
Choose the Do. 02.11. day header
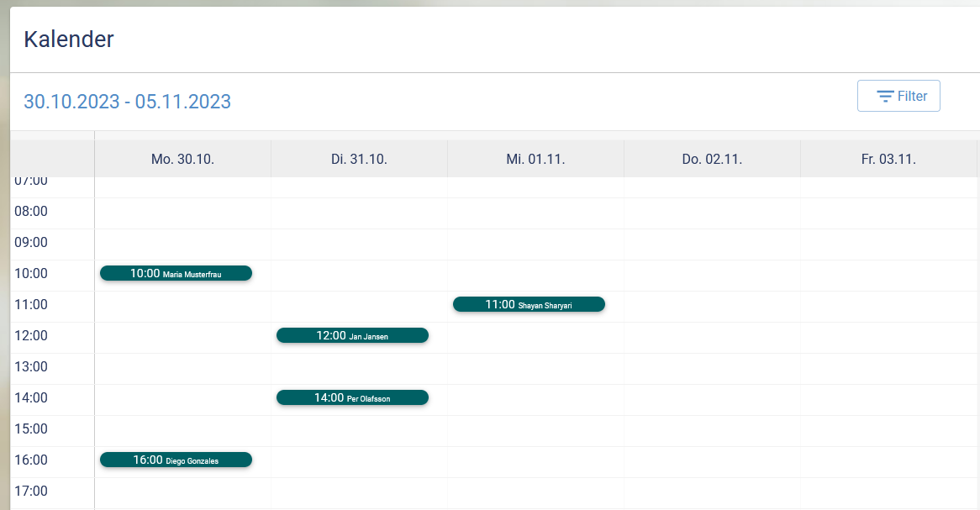tap(712, 159)
